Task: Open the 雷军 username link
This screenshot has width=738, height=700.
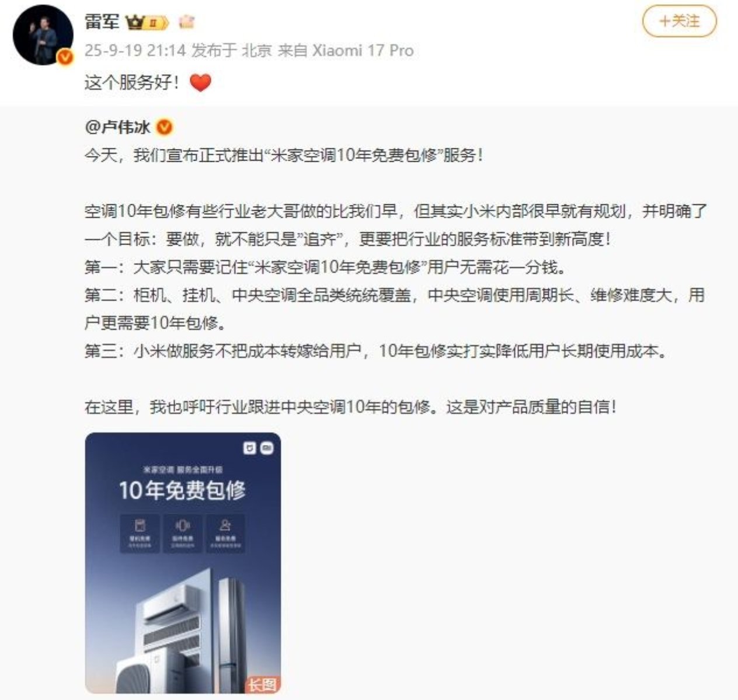Action: click(x=102, y=22)
